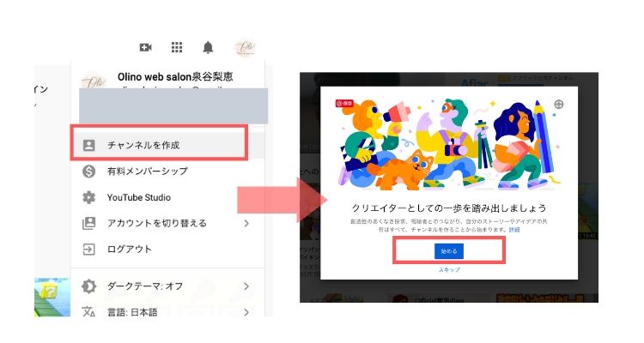Click the circular plus icon on the illustration
Image resolution: width=644 pixels, height=343 pixels.
tap(559, 105)
